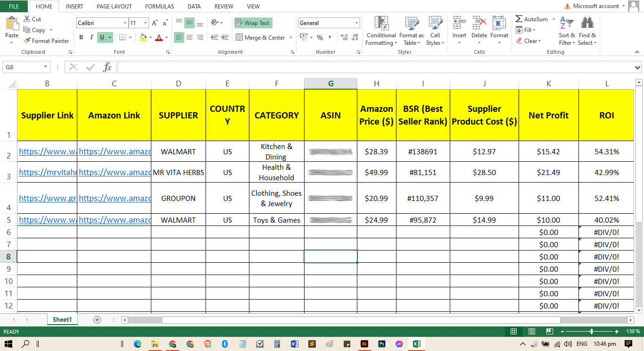Screen dimensions: 644x351
Task: Toggle Bold formatting
Action: (81, 37)
